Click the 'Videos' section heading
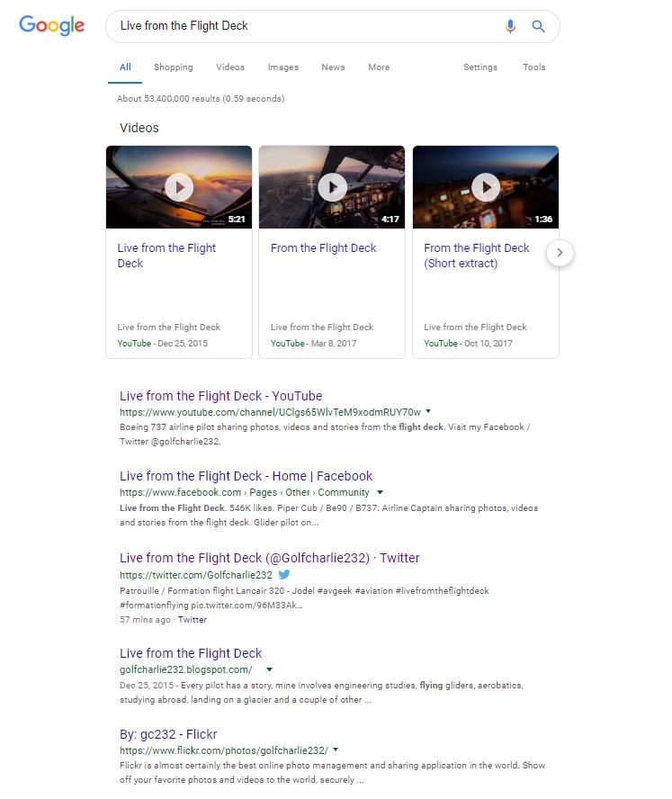 [139, 128]
